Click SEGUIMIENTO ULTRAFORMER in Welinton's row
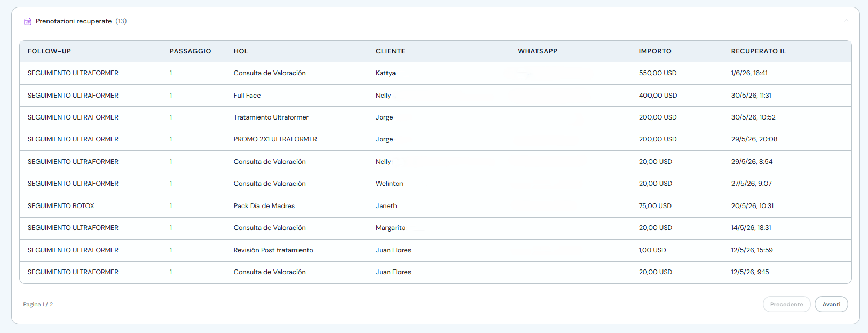 point(73,184)
